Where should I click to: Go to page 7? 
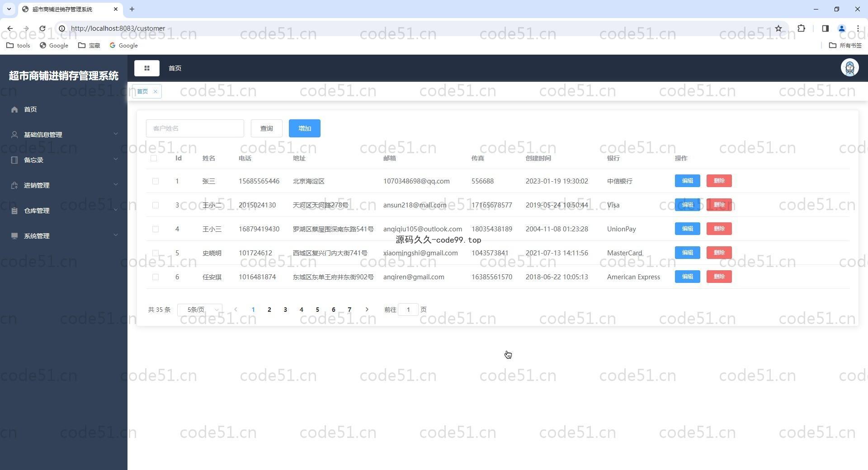click(x=349, y=310)
